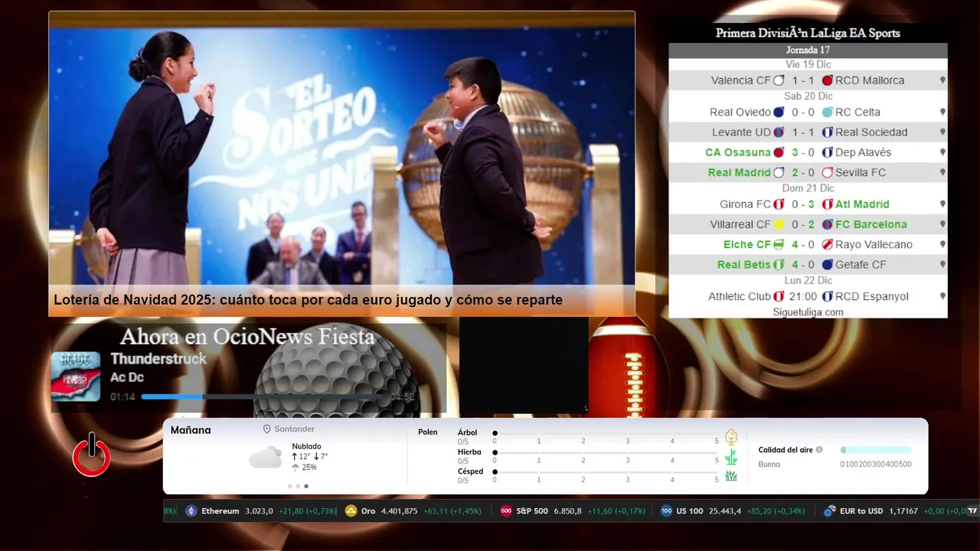This screenshot has height=551, width=980.
Task: Click the RC Celta crest icon
Action: tap(827, 112)
